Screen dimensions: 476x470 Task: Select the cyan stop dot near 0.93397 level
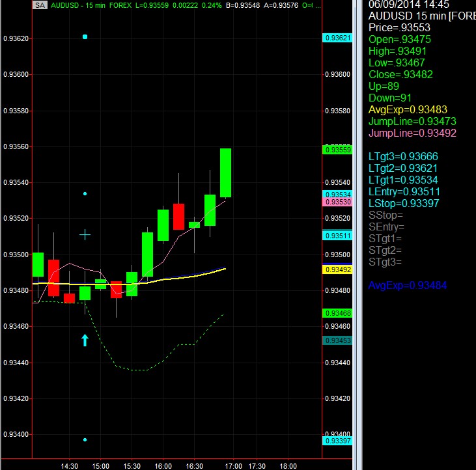[x=85, y=439]
